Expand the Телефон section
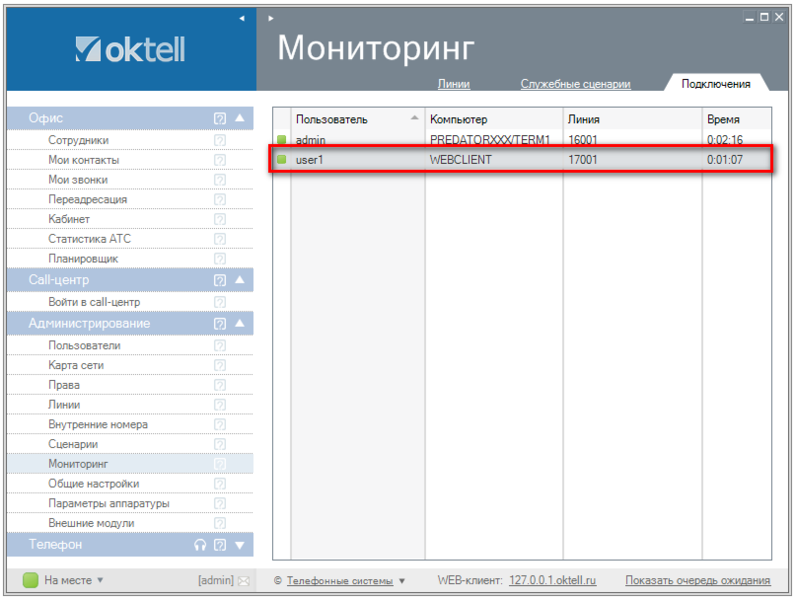The width and height of the screenshot is (795, 600). 240,545
